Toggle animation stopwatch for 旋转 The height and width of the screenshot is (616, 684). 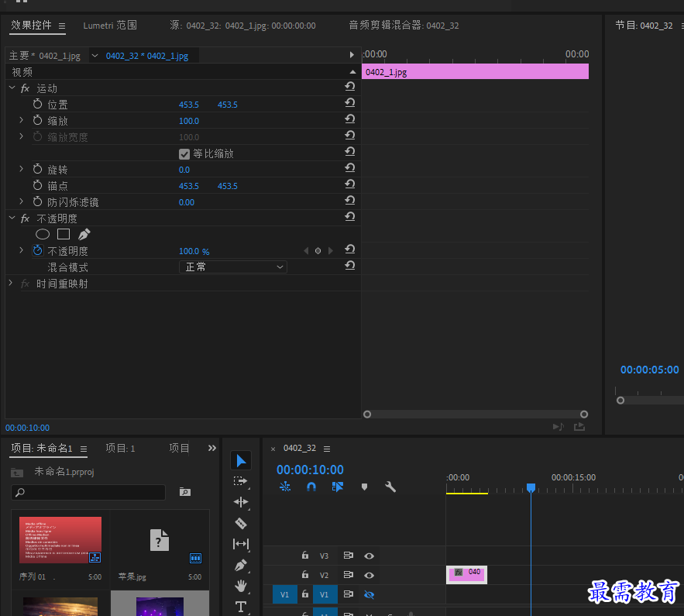pyautogui.click(x=37, y=169)
